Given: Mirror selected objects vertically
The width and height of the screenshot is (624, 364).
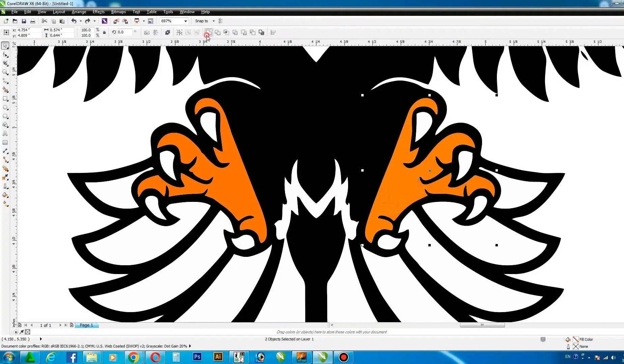Looking at the screenshot, I should tap(156, 32).
